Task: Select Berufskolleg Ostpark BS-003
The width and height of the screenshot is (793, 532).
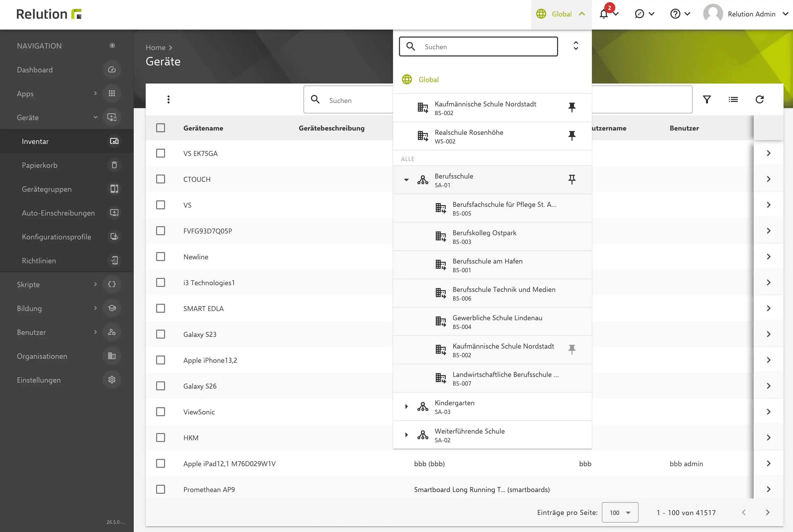Action: (492, 236)
